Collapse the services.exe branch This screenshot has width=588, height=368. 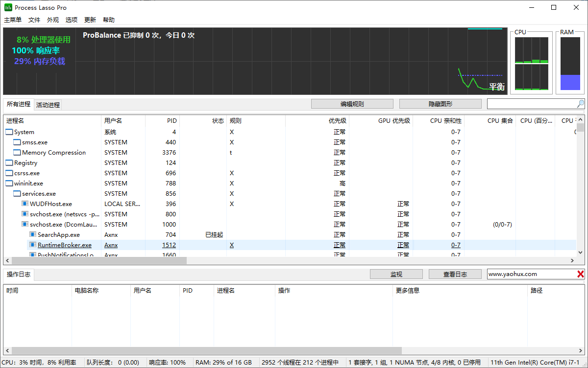[x=16, y=193]
